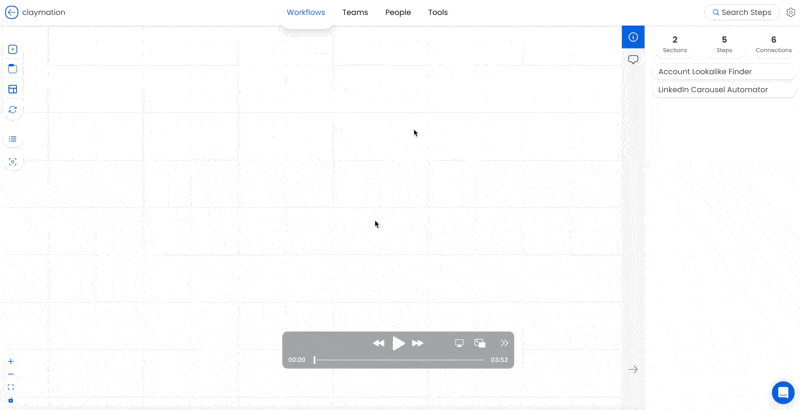
Task: Click the claymation workspace name
Action: pos(44,12)
